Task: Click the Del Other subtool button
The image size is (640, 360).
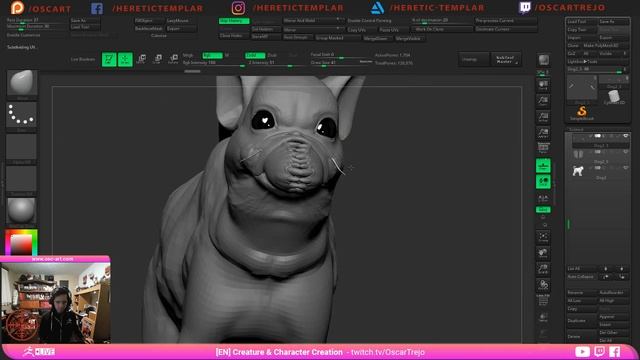Action: tap(613, 333)
